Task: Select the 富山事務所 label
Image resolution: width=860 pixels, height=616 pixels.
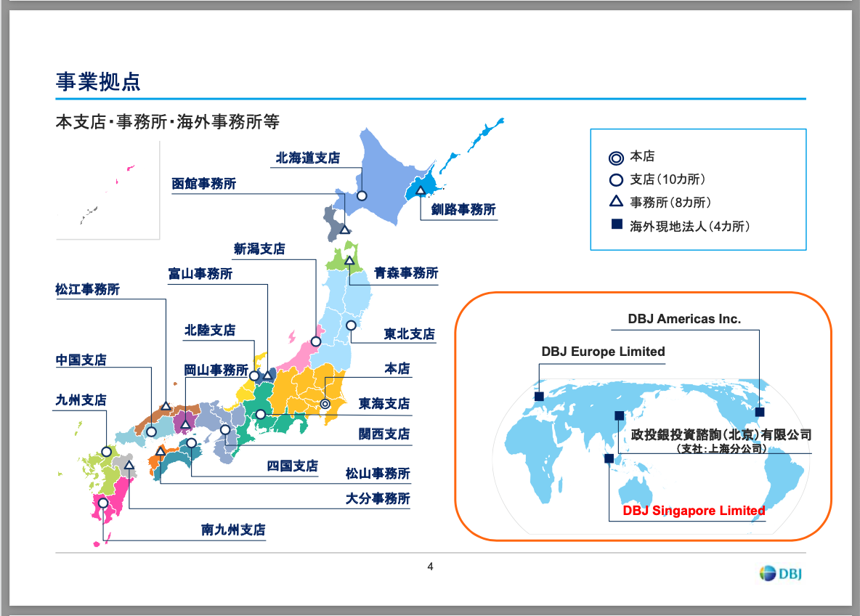Action: [x=200, y=274]
